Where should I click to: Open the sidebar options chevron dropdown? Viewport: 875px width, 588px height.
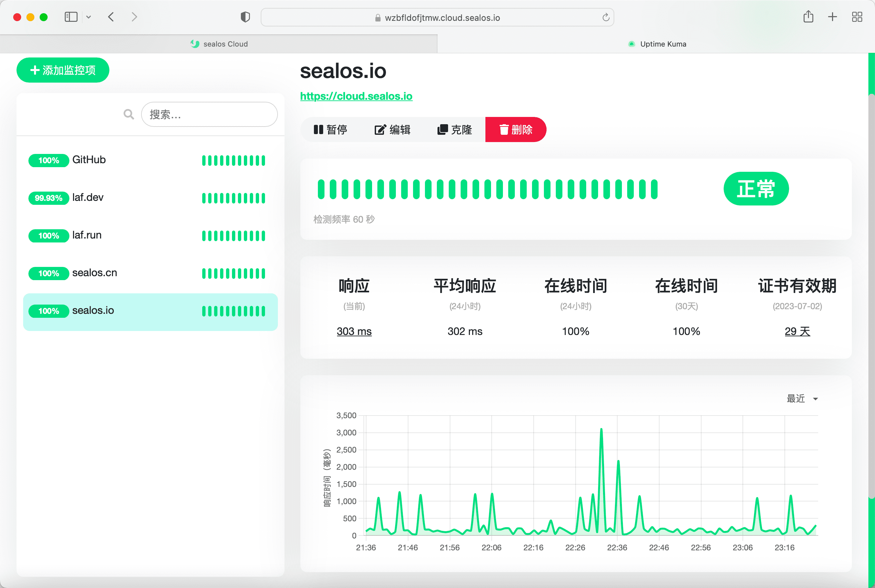[89, 17]
